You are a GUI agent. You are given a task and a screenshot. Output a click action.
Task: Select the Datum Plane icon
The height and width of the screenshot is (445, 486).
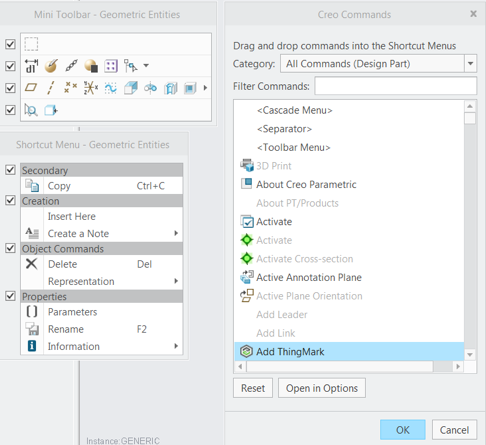click(31, 88)
